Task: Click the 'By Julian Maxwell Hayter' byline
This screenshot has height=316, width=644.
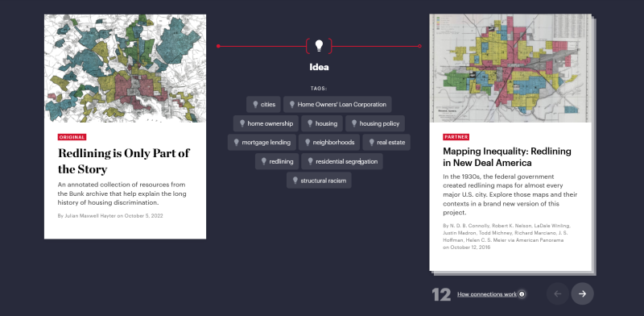Action: (x=110, y=215)
